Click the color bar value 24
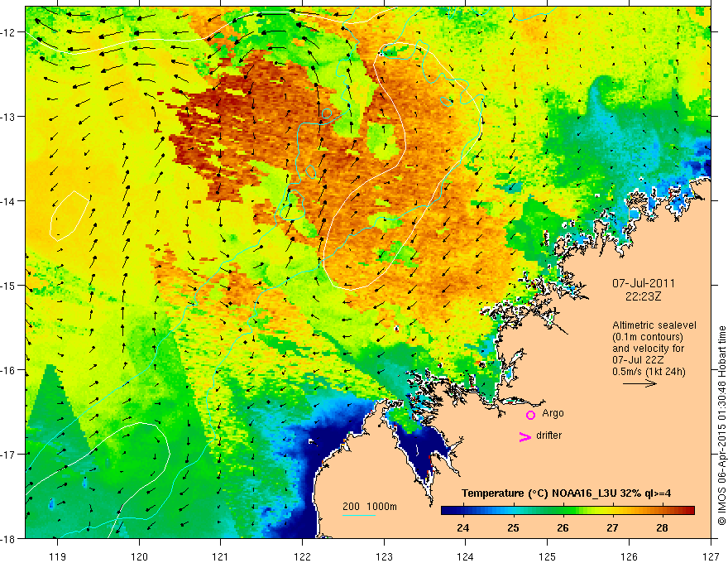728x563 pixels. coord(462,527)
